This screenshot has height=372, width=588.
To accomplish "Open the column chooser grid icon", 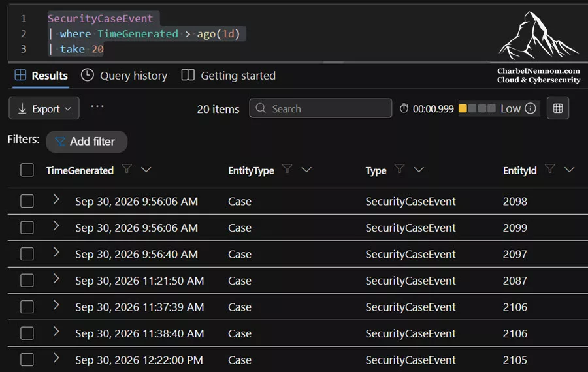I will click(x=558, y=108).
